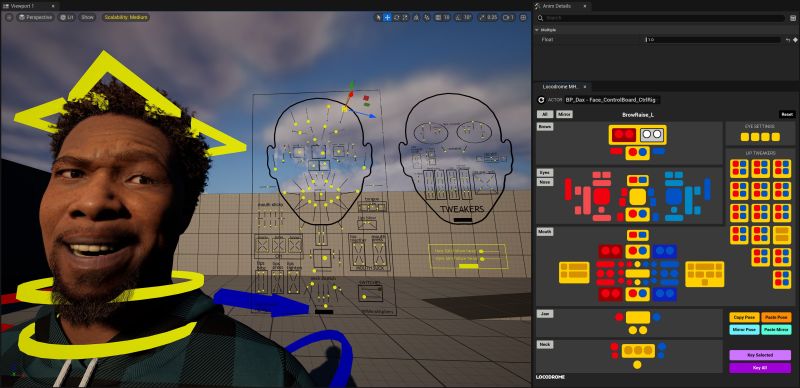This screenshot has height=388, width=800.
Task: Select top-left Lip Tweakers control
Action: (x=739, y=168)
